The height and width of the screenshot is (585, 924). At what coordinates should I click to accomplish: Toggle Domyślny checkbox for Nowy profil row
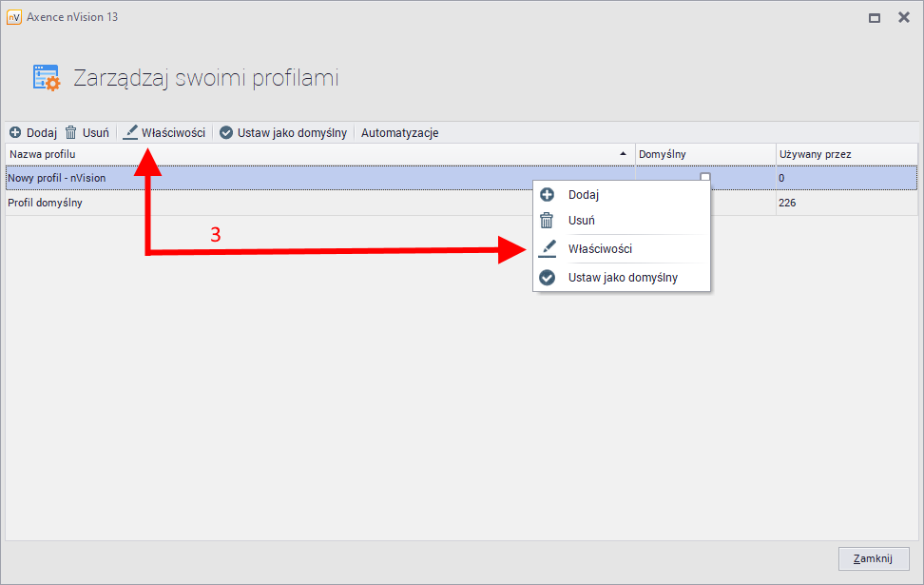[x=705, y=177]
